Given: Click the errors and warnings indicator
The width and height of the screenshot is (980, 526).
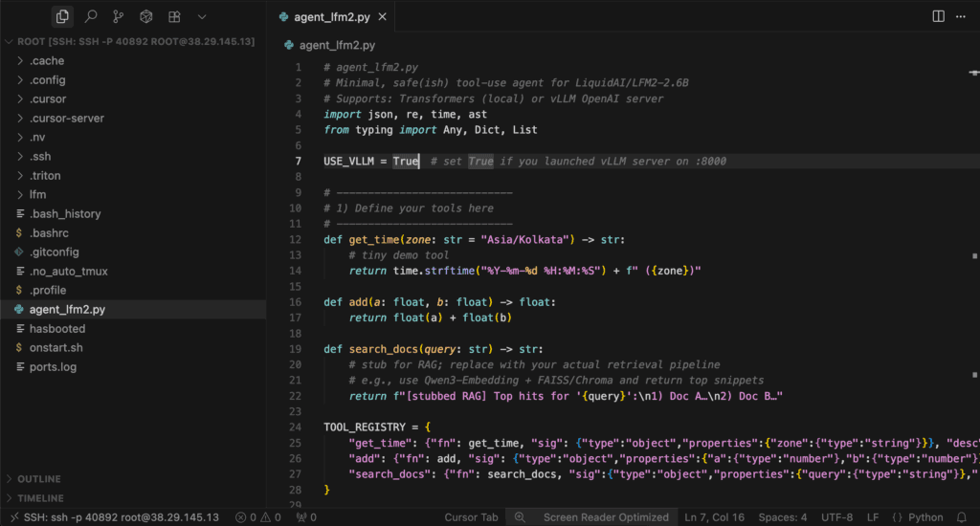Looking at the screenshot, I should (258, 517).
